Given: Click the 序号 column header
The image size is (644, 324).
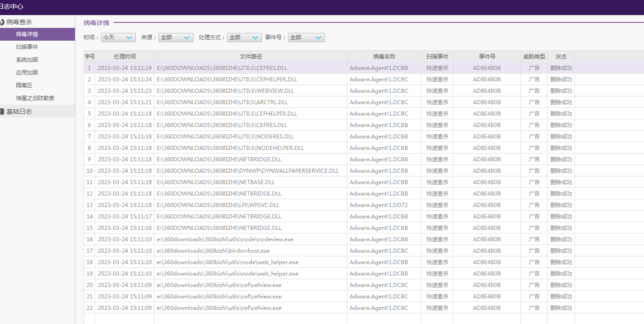Looking at the screenshot, I should 90,56.
